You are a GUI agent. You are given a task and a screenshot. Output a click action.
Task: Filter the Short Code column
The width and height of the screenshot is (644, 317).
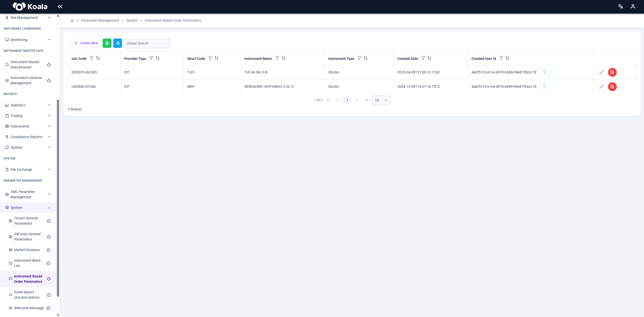(x=210, y=58)
